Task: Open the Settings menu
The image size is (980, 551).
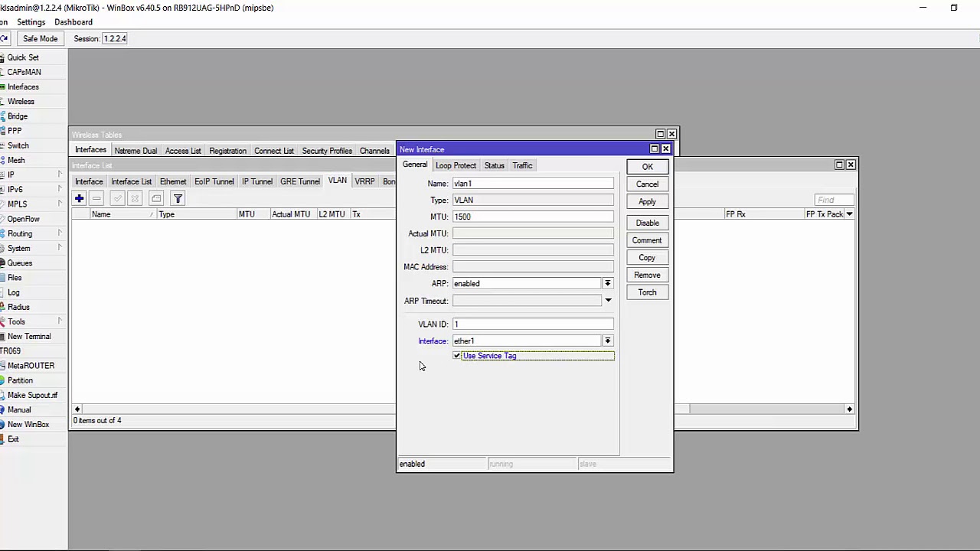Action: 31,22
